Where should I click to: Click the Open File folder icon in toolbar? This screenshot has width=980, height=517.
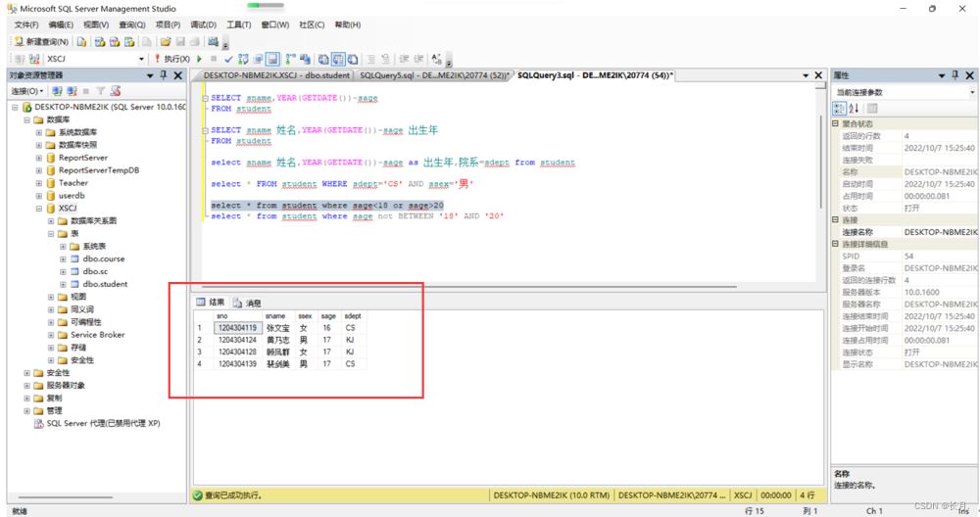[x=166, y=42]
